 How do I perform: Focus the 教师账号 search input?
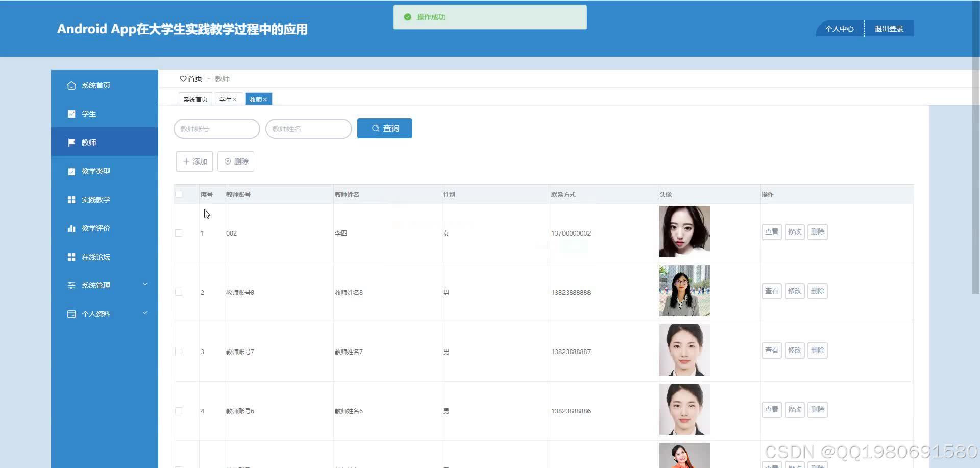point(217,129)
